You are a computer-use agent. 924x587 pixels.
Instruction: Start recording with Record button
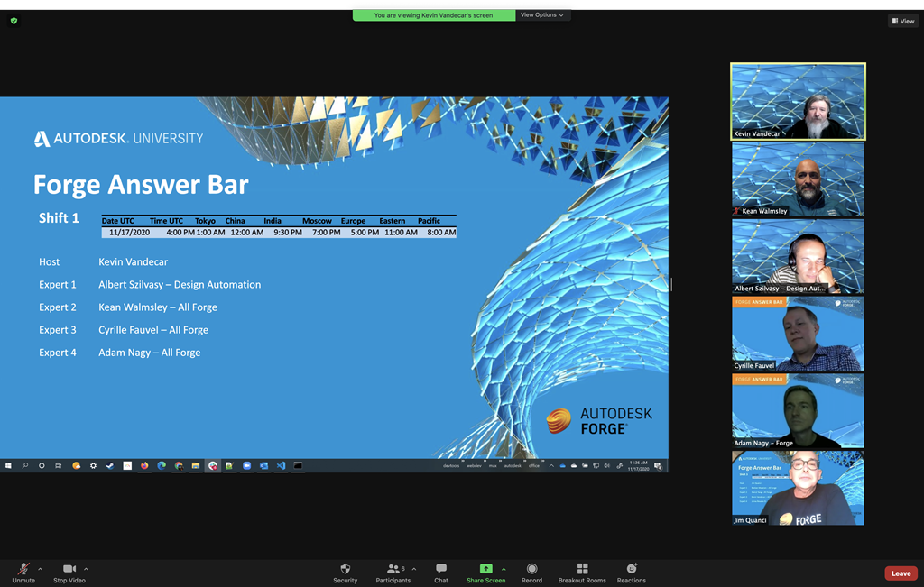click(x=531, y=572)
